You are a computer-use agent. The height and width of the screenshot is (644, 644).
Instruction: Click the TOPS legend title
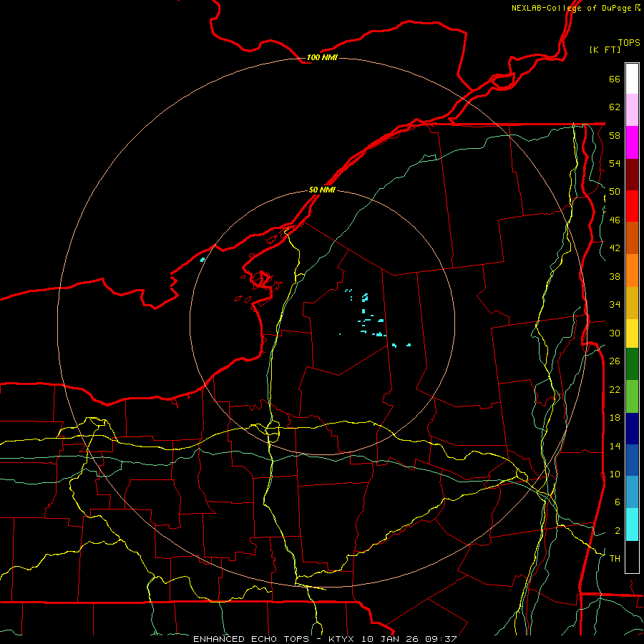tap(629, 42)
